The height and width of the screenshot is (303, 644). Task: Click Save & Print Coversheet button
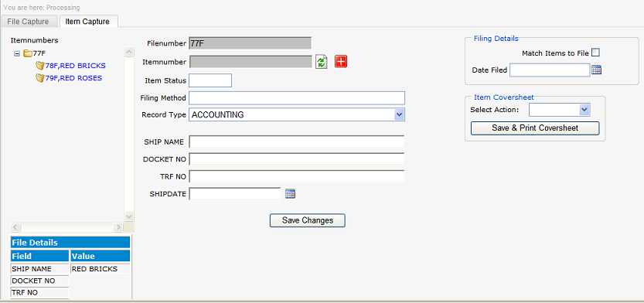[535, 128]
